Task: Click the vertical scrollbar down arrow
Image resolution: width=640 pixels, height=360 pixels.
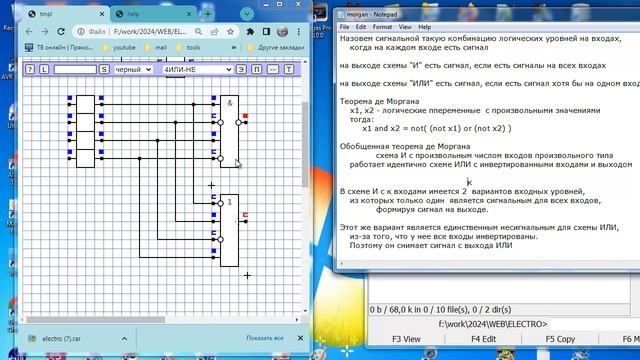Action: click(305, 311)
